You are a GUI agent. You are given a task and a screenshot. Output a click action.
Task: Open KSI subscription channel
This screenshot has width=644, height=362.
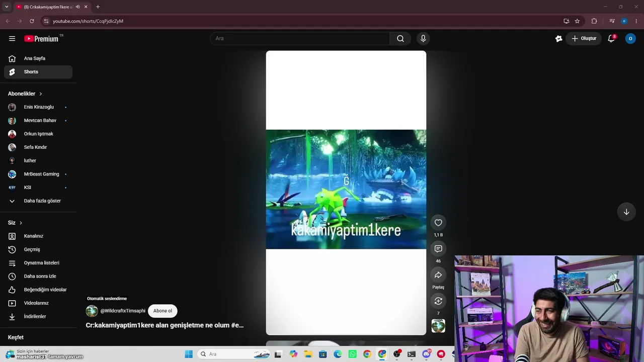tap(38, 188)
